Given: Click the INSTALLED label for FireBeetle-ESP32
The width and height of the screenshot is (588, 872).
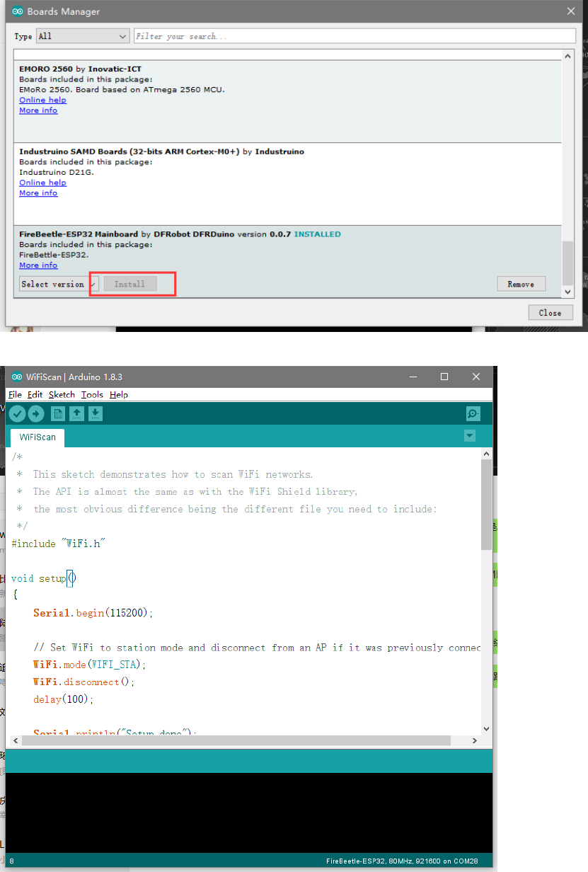Looking at the screenshot, I should 317,234.
